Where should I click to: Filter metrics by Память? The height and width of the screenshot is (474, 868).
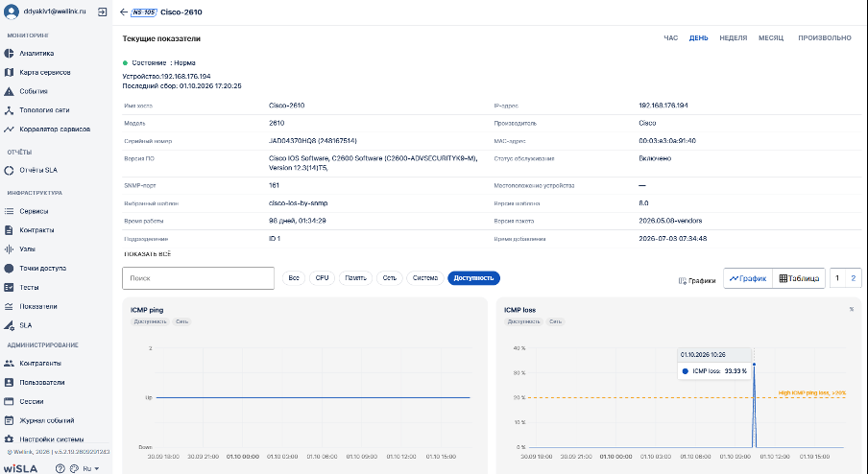pos(355,278)
